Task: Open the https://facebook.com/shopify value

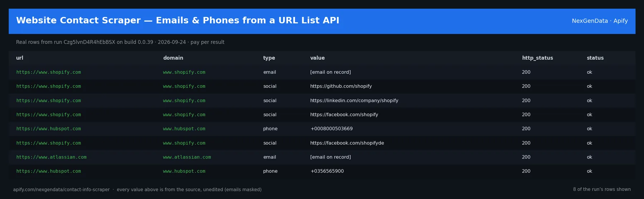Action: pos(344,115)
